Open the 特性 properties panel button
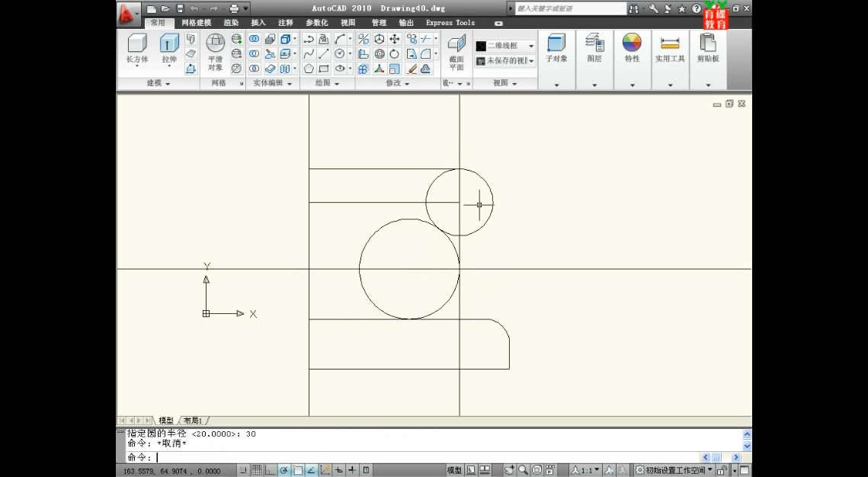Viewport: 868px width, 477px height. point(632,49)
